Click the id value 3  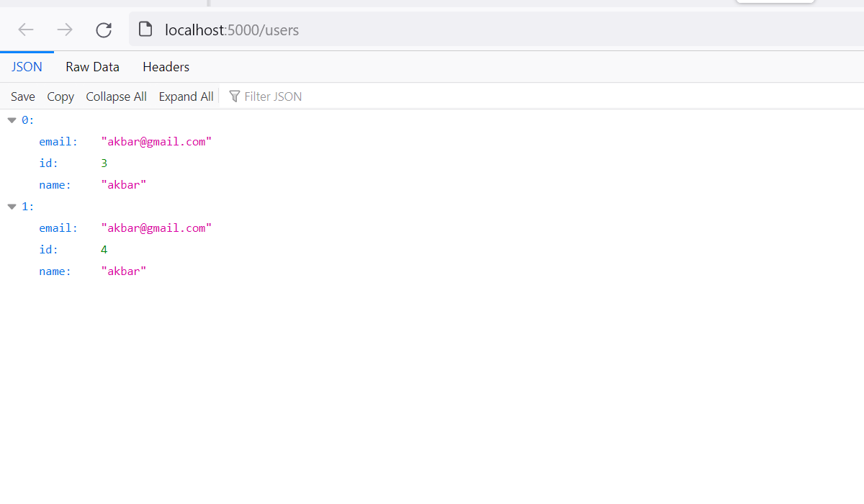pyautogui.click(x=104, y=163)
